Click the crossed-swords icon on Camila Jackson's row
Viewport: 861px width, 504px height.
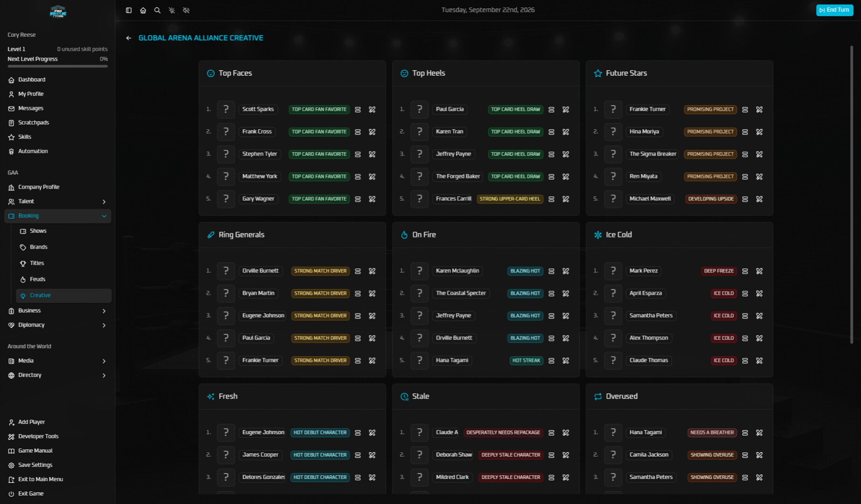click(760, 455)
